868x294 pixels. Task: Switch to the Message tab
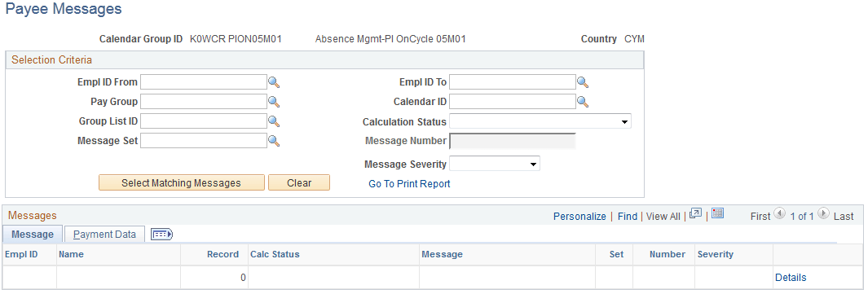click(33, 235)
